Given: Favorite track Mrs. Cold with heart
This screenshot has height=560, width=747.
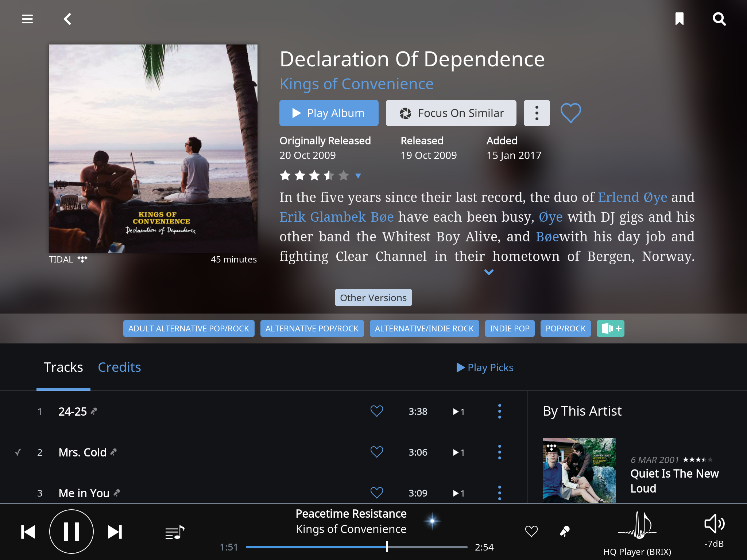Looking at the screenshot, I should click(x=376, y=452).
